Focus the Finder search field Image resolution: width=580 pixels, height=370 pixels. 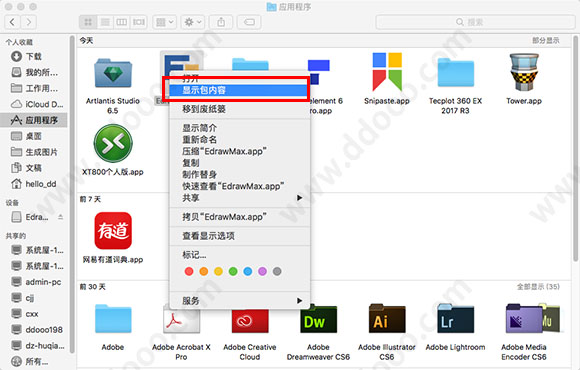[475, 22]
